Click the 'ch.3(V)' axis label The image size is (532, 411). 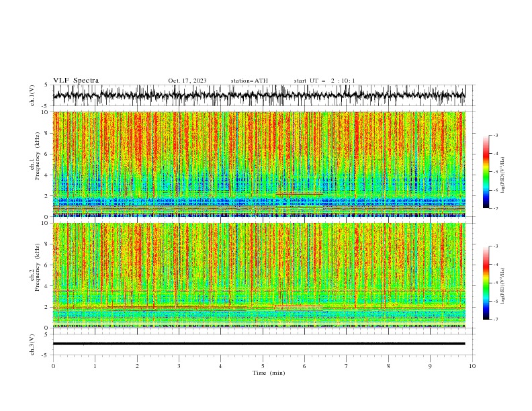click(x=32, y=345)
